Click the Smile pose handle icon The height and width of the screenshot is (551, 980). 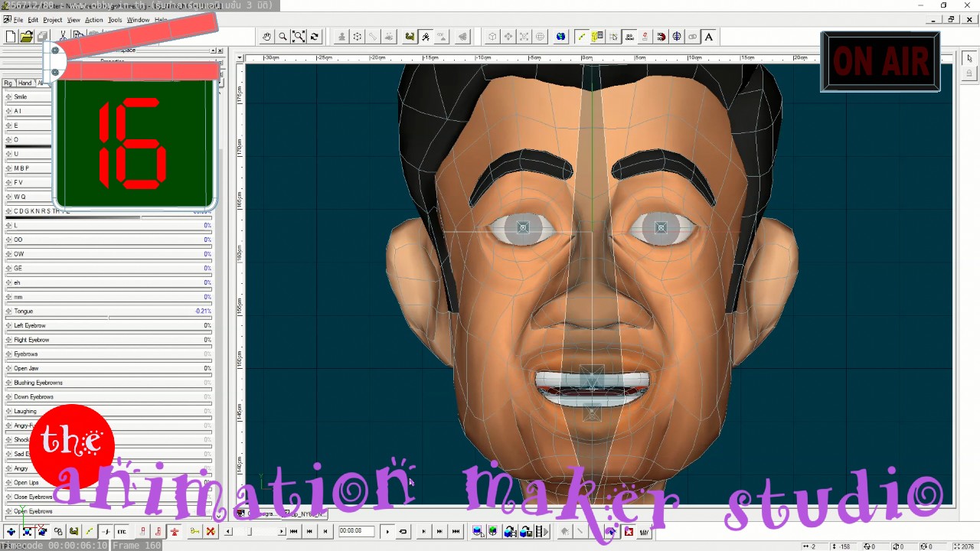[8, 97]
